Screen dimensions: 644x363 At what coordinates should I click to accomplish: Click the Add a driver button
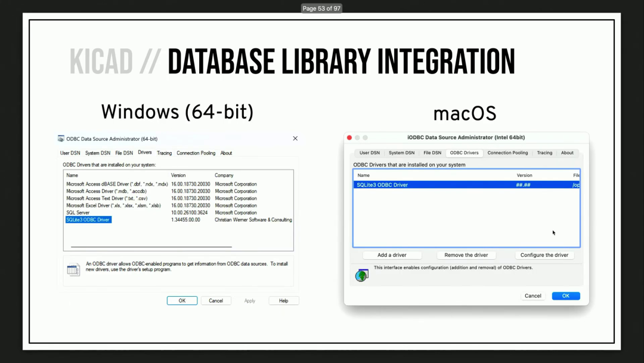[x=392, y=256]
